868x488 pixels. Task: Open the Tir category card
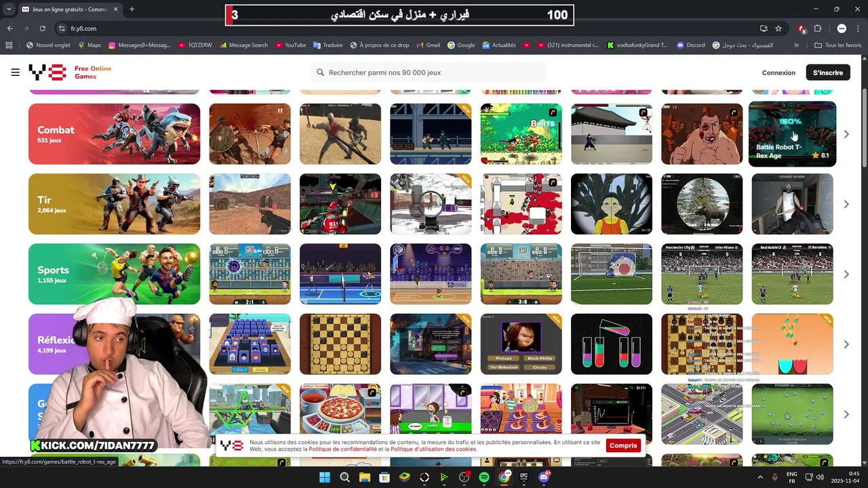114,204
